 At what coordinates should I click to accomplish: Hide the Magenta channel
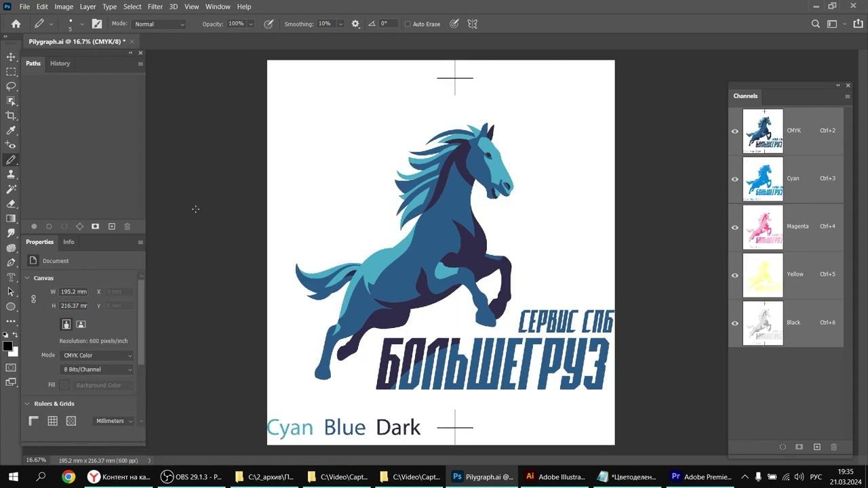point(735,227)
